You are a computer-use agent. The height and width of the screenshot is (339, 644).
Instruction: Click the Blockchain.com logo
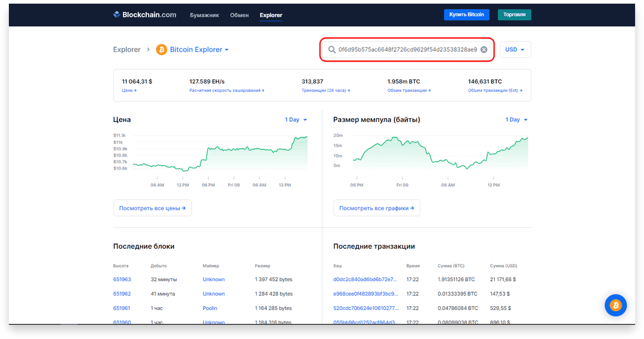(x=145, y=15)
